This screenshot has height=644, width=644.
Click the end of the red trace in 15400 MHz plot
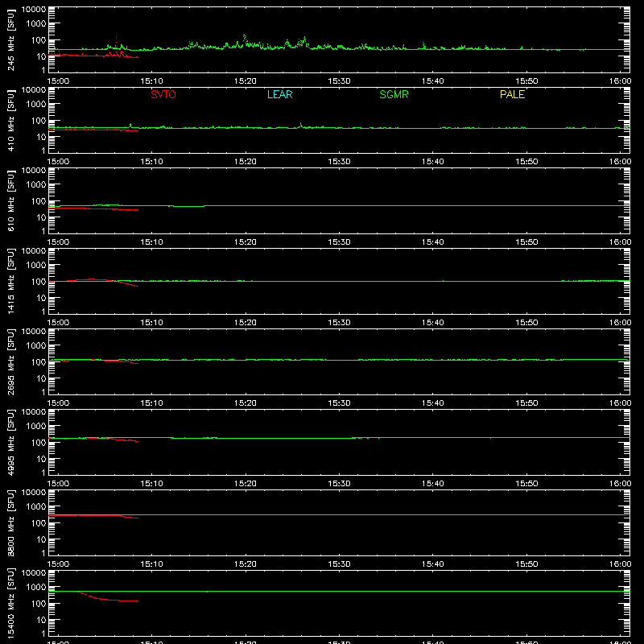click(x=138, y=601)
